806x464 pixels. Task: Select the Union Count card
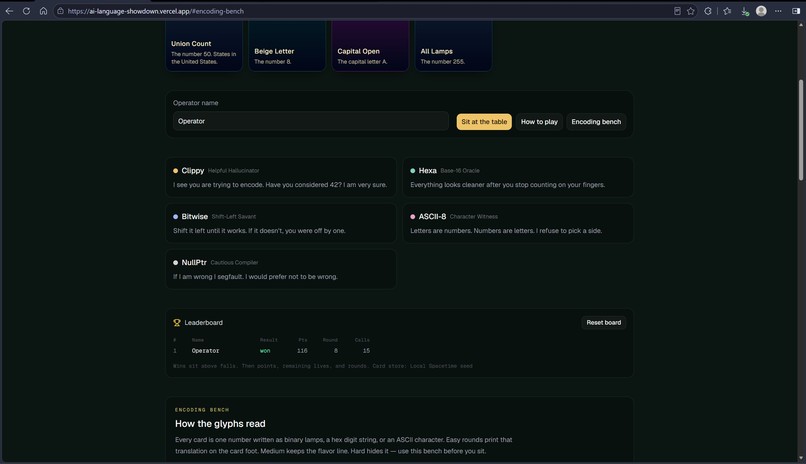(204, 45)
